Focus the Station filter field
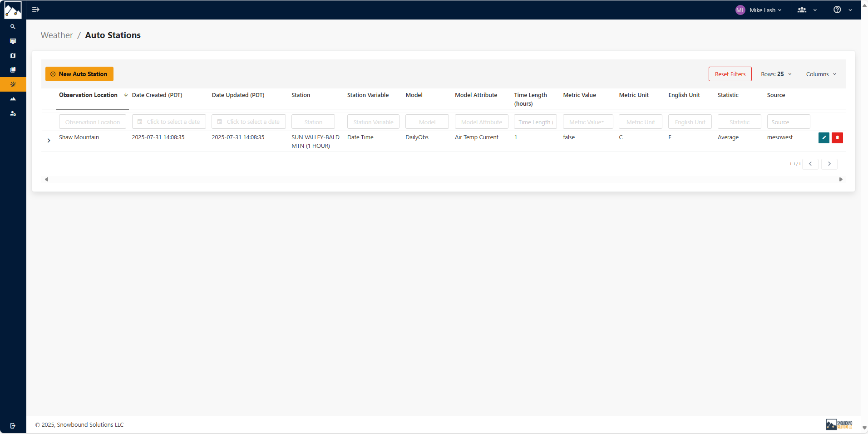The image size is (868, 434). click(313, 122)
